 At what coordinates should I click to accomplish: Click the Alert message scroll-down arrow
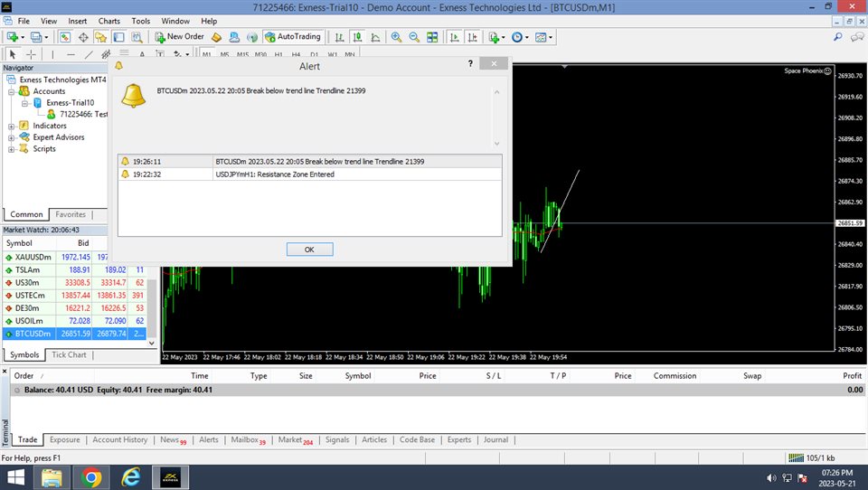coord(496,144)
